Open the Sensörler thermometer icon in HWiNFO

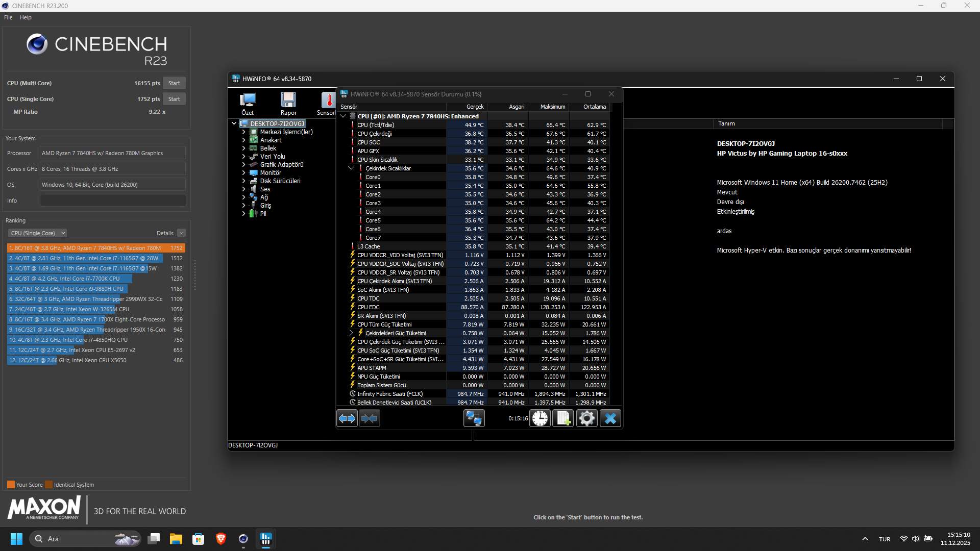tap(328, 99)
